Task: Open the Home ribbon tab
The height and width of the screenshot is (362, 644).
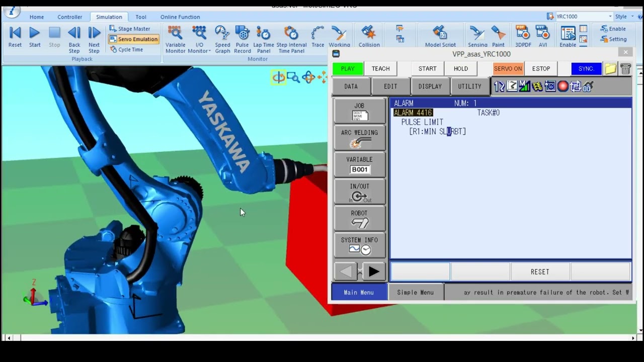Action: pos(36,17)
